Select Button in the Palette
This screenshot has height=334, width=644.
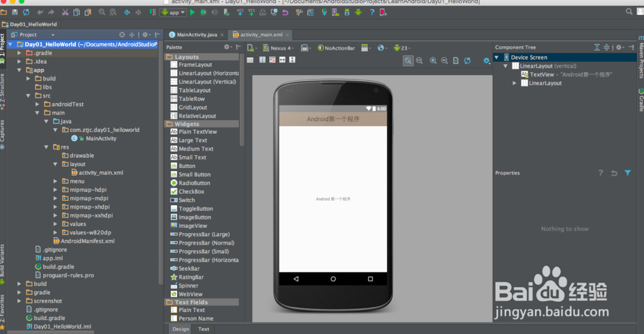coord(187,166)
